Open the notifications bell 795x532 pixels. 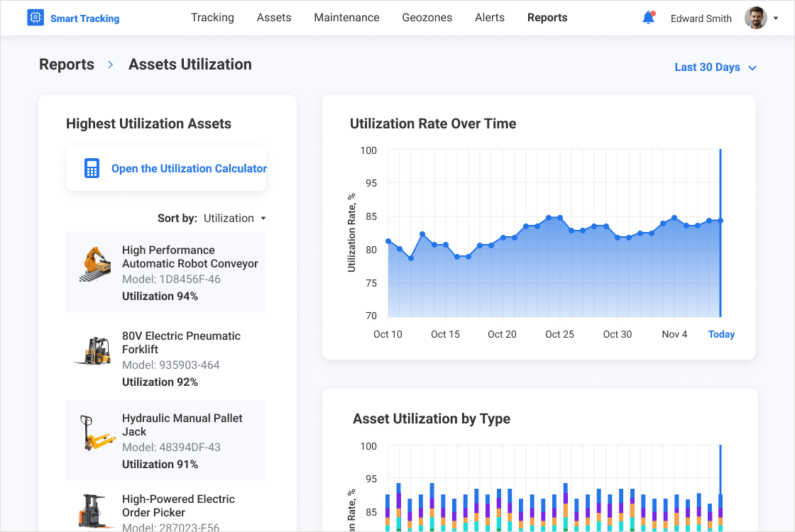648,18
